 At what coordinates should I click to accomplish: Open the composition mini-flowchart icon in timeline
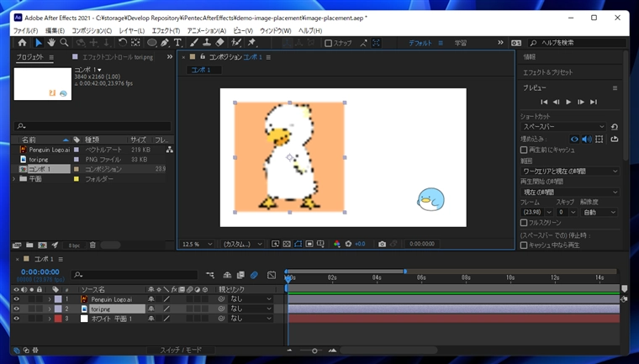pos(210,275)
